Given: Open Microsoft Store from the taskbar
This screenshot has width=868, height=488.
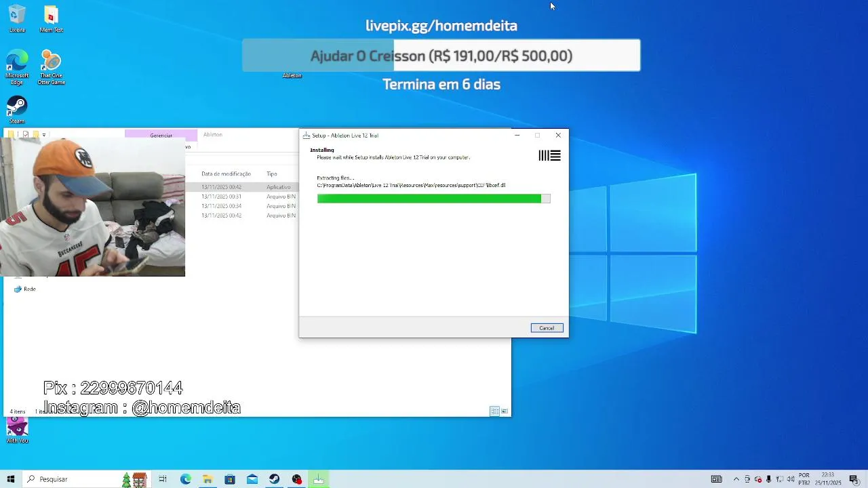Looking at the screenshot, I should click(230, 479).
